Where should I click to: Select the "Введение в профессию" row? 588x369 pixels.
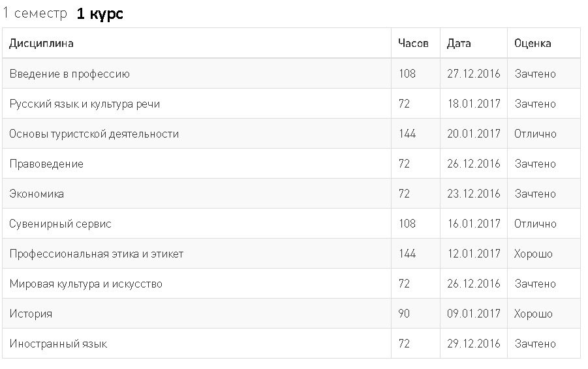pos(69,74)
